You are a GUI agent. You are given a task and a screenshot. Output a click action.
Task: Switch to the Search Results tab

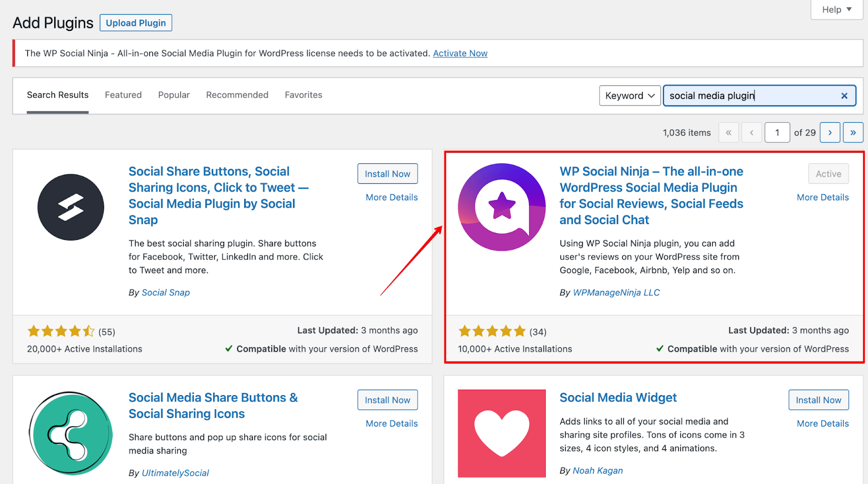point(58,95)
